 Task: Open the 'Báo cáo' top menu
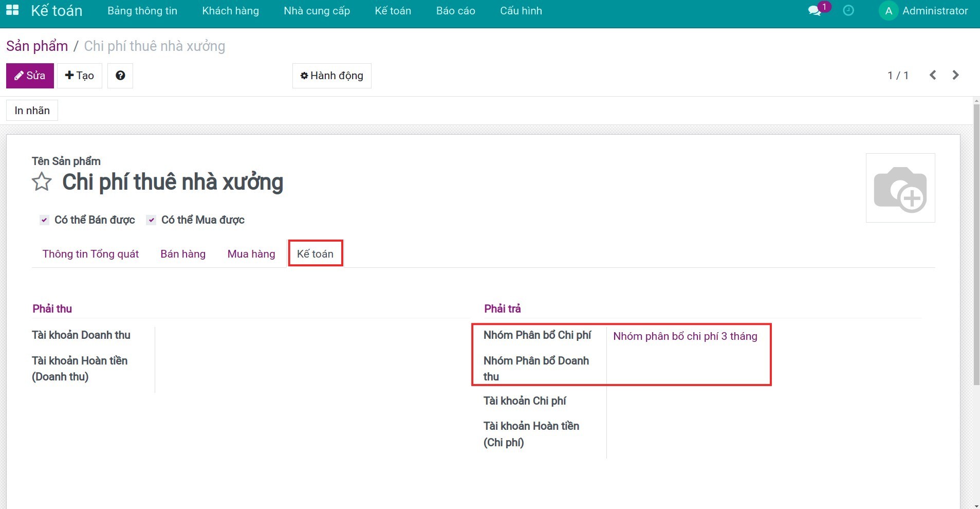455,11
